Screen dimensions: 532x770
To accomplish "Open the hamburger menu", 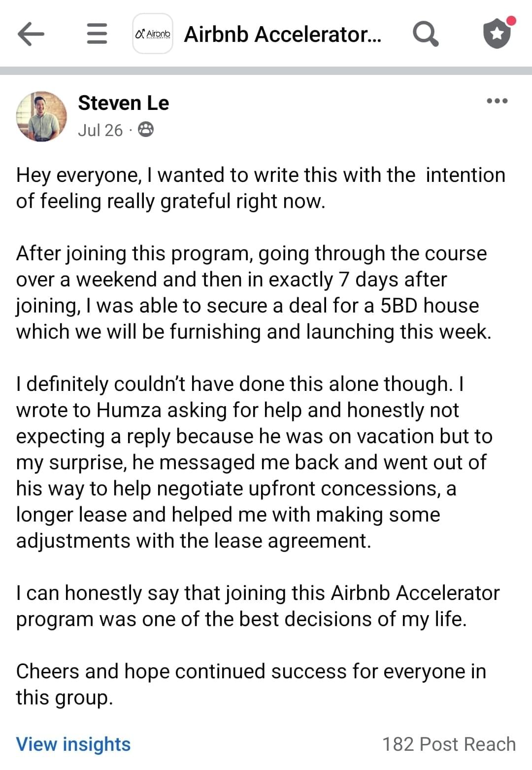I will click(x=97, y=34).
